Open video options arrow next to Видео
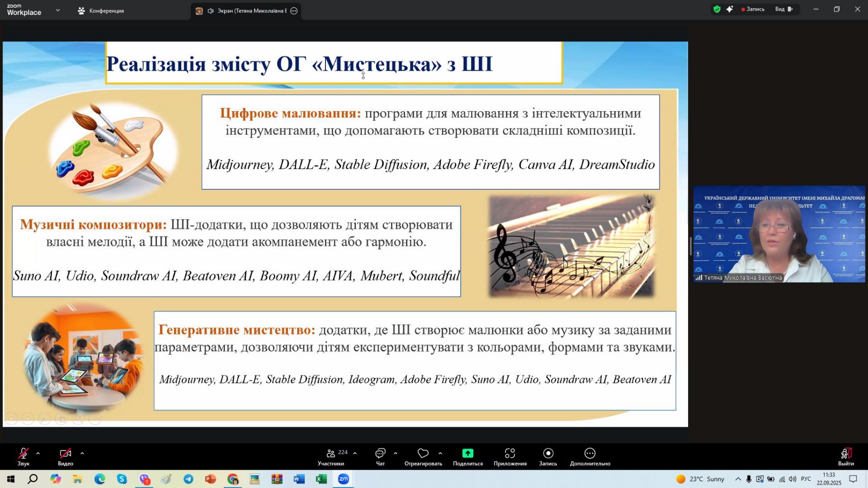 (x=82, y=453)
